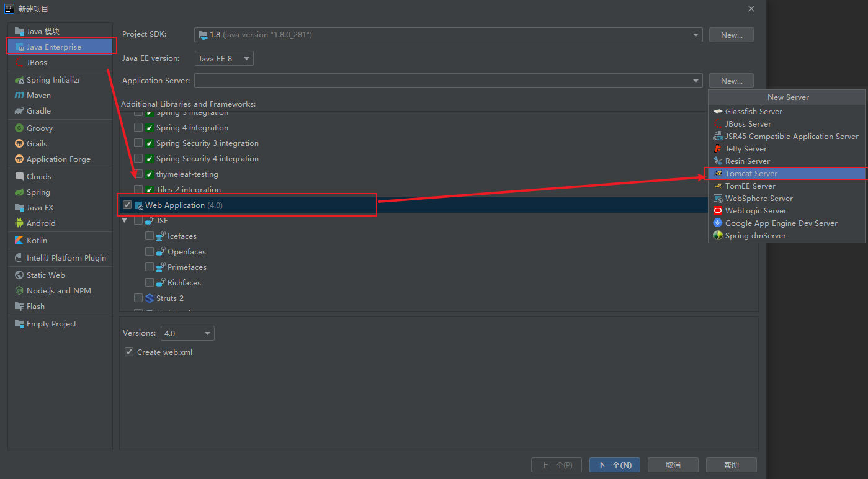Image resolution: width=868 pixels, height=479 pixels.
Task: Tick the Richfaces checkbox
Action: point(150,282)
